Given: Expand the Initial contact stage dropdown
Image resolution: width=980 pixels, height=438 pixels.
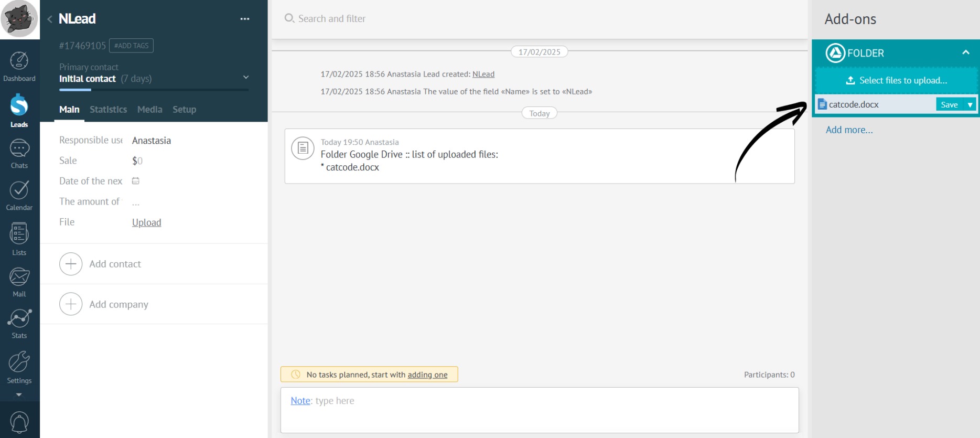Looking at the screenshot, I should click(246, 78).
